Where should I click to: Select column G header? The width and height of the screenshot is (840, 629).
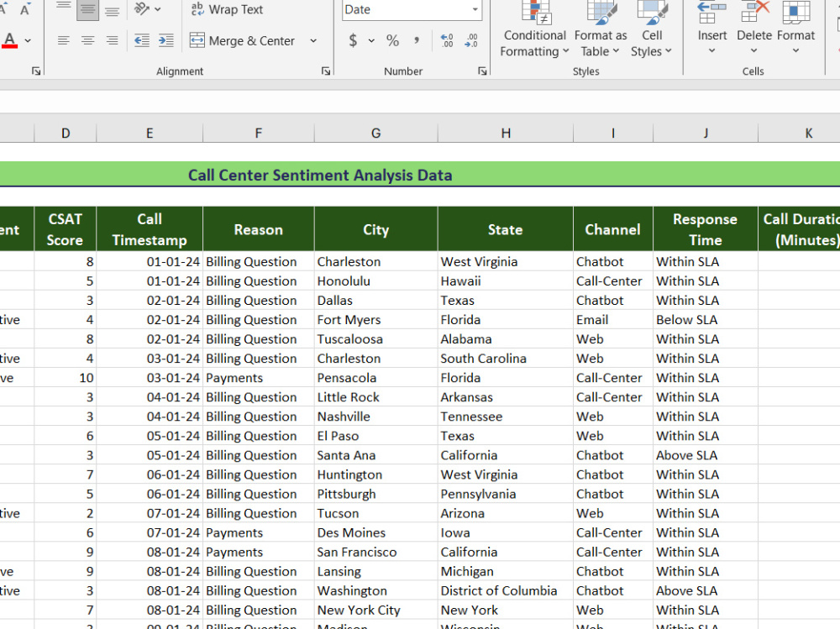376,133
